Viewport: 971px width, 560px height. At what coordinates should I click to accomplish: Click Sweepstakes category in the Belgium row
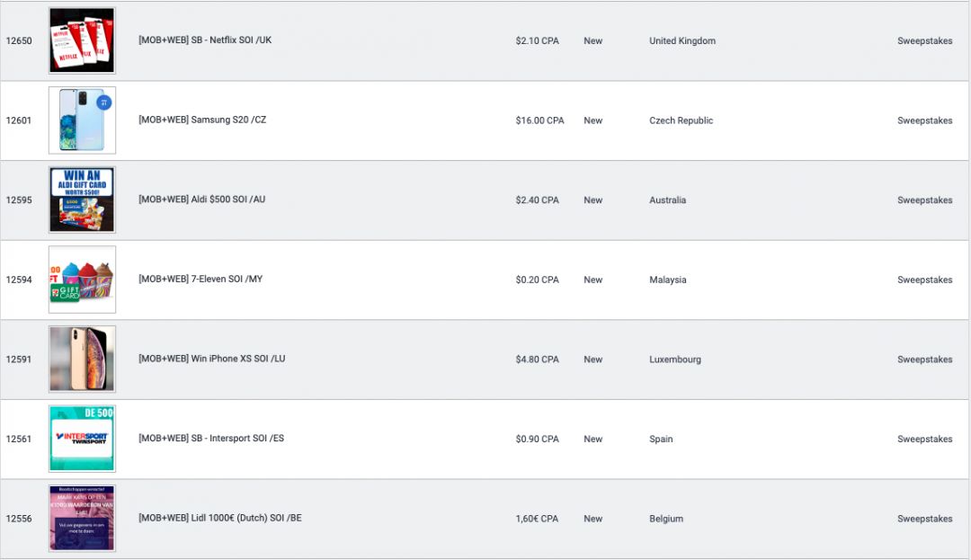[x=924, y=519]
